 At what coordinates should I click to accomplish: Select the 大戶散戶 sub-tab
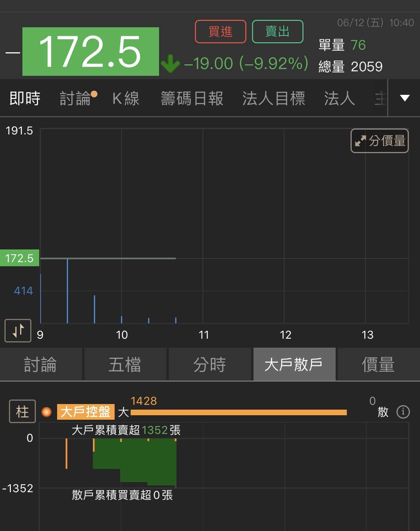294,364
